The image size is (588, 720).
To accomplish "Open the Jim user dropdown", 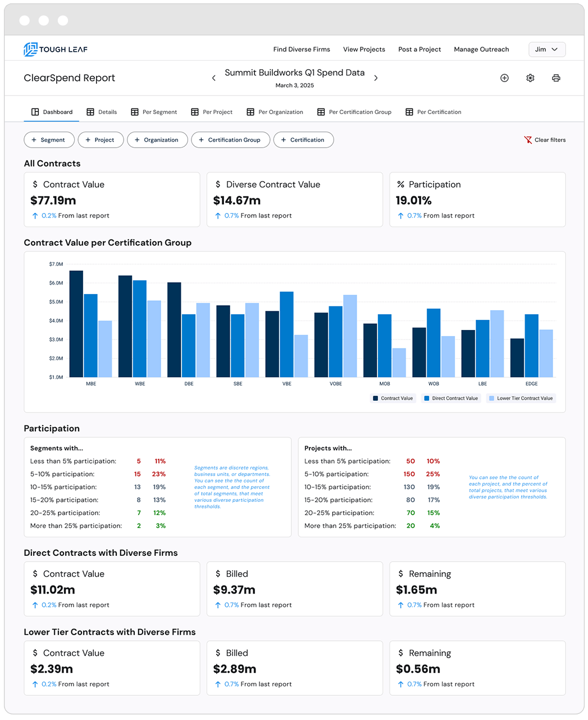I will 546,49.
